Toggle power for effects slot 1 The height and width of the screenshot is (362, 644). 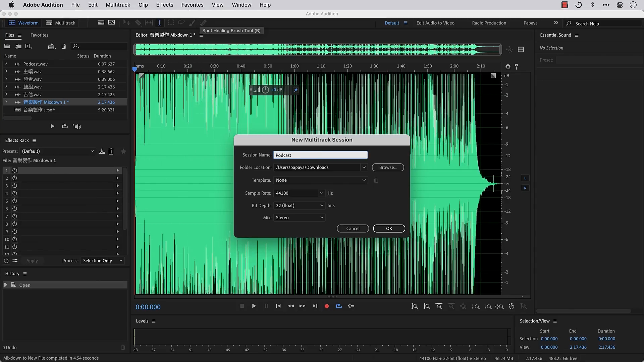point(15,170)
